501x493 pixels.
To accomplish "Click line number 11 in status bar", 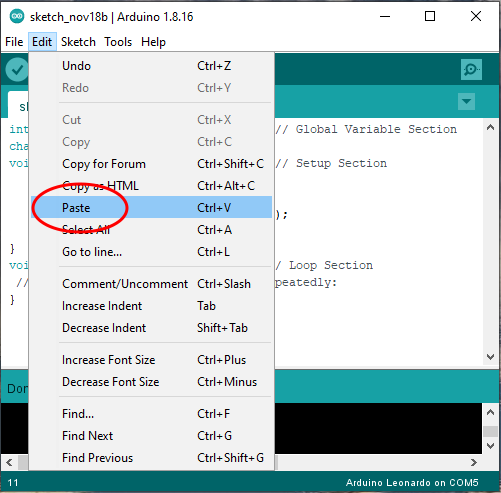I will coord(13,483).
